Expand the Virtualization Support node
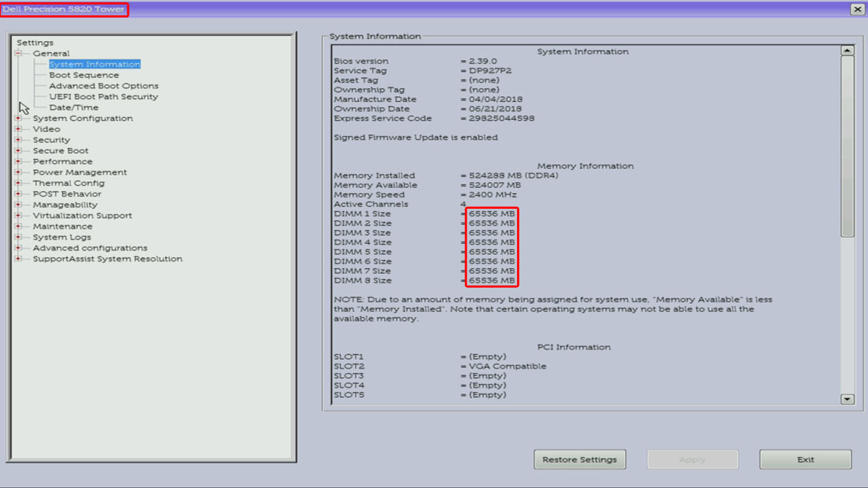The image size is (868, 488). (x=18, y=216)
